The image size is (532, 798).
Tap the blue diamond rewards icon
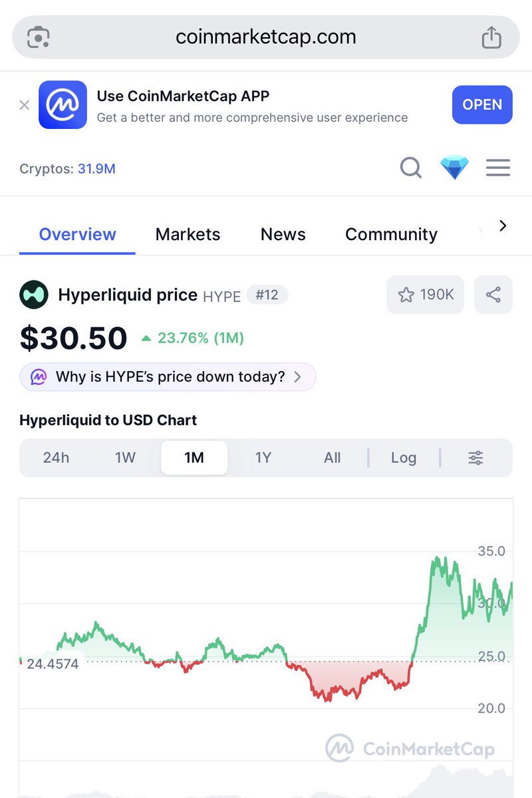(455, 168)
